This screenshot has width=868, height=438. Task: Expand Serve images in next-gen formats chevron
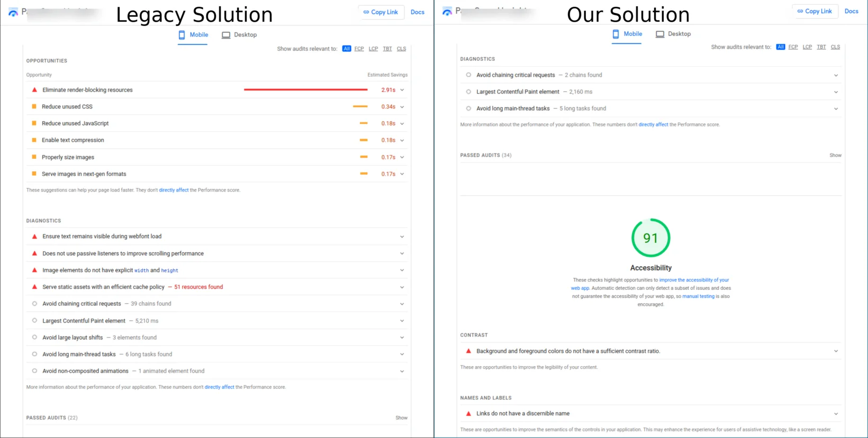402,174
